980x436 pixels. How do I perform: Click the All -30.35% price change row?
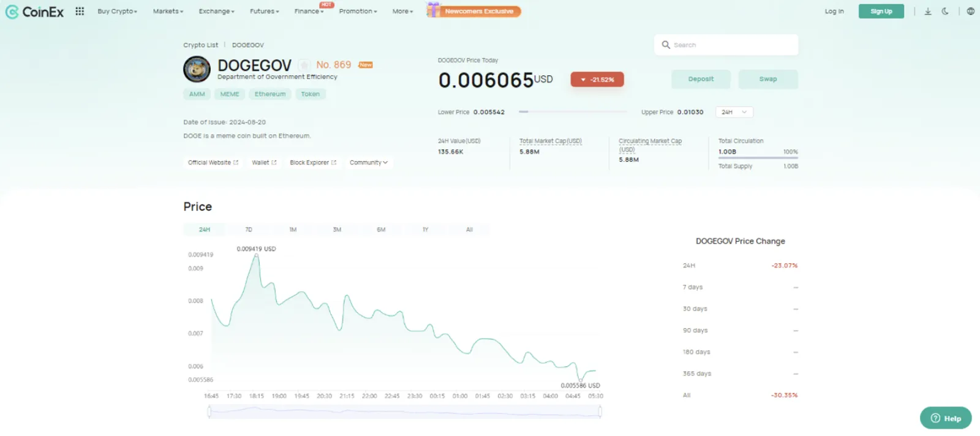[x=740, y=396]
